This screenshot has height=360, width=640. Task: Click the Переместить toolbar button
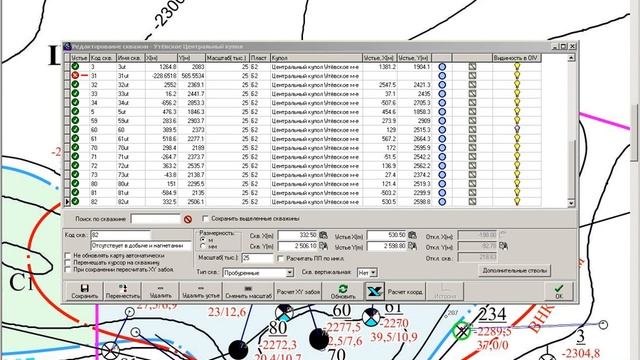tap(122, 291)
